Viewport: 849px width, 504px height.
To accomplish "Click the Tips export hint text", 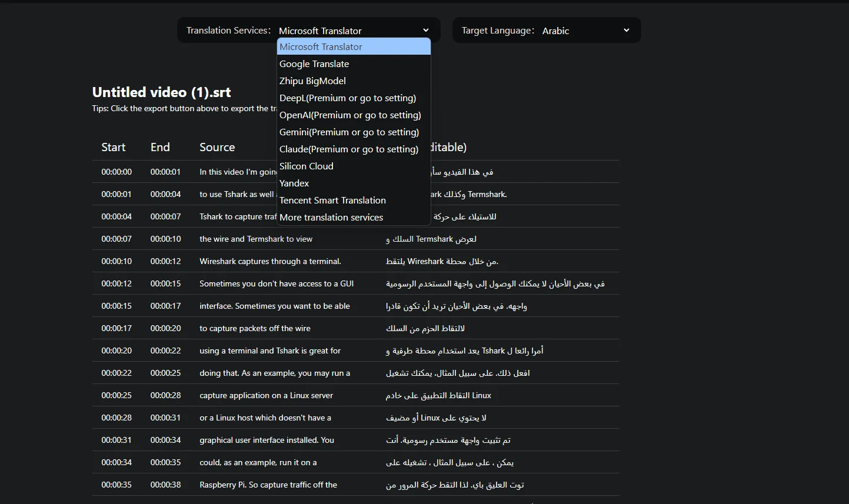I will click(x=184, y=108).
